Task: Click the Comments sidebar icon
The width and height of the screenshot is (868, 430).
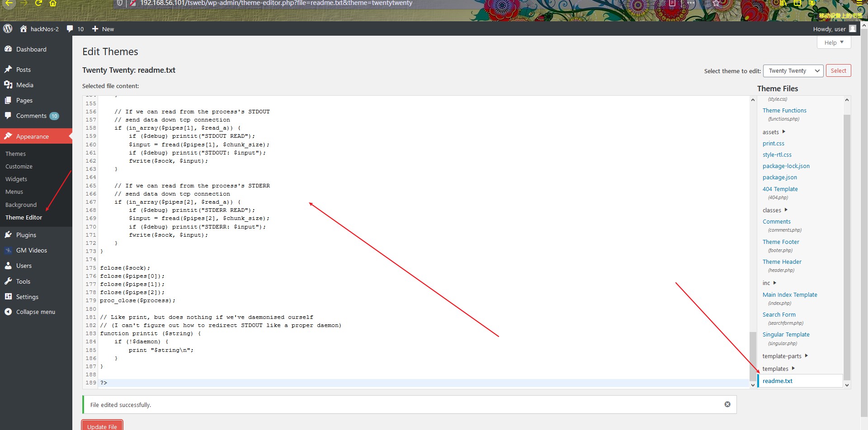Action: pyautogui.click(x=8, y=116)
